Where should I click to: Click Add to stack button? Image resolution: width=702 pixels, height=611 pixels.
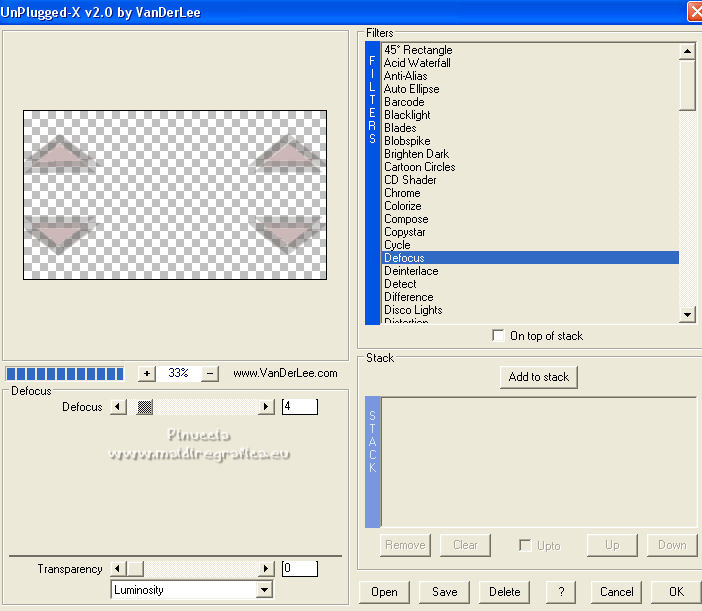[539, 377]
